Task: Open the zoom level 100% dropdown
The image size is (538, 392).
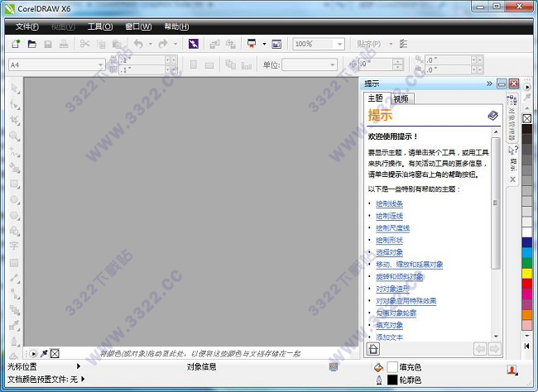Action: tap(339, 44)
